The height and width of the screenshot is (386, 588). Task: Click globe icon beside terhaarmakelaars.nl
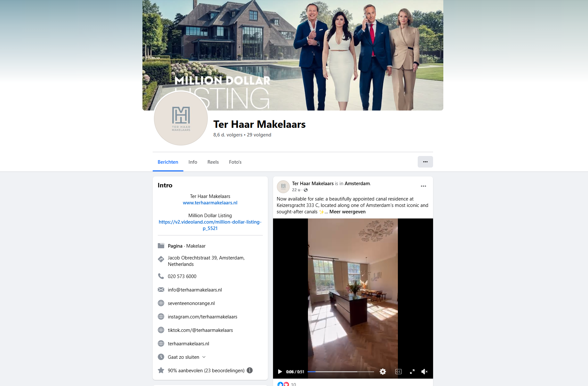[161, 343]
